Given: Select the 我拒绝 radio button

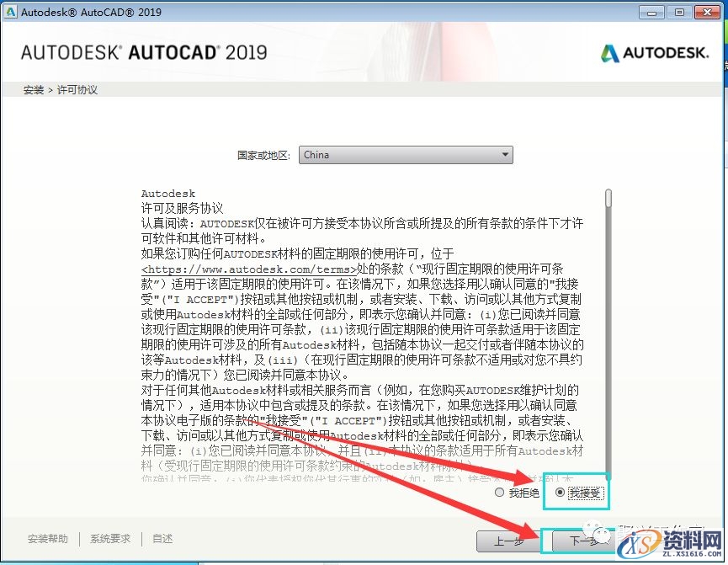Looking at the screenshot, I should tap(500, 493).
